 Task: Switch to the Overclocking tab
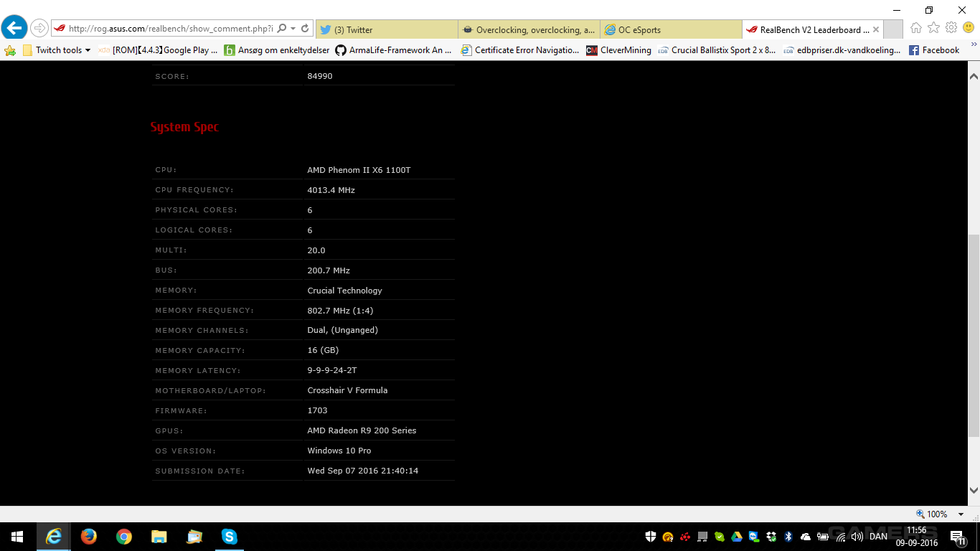pyautogui.click(x=529, y=29)
